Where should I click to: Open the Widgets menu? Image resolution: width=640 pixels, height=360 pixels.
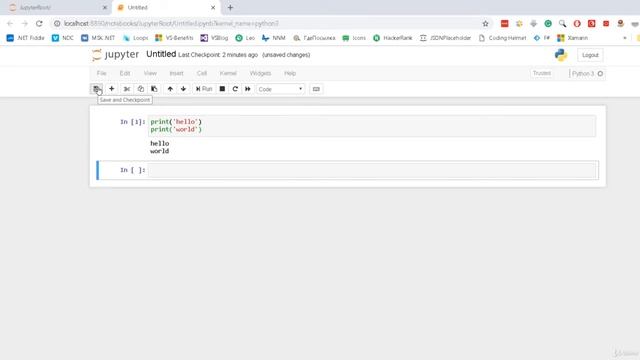260,73
